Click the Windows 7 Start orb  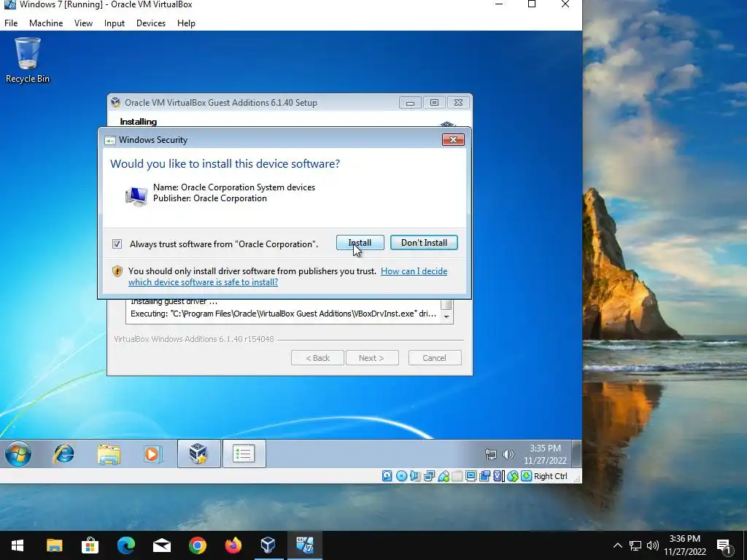(x=18, y=454)
